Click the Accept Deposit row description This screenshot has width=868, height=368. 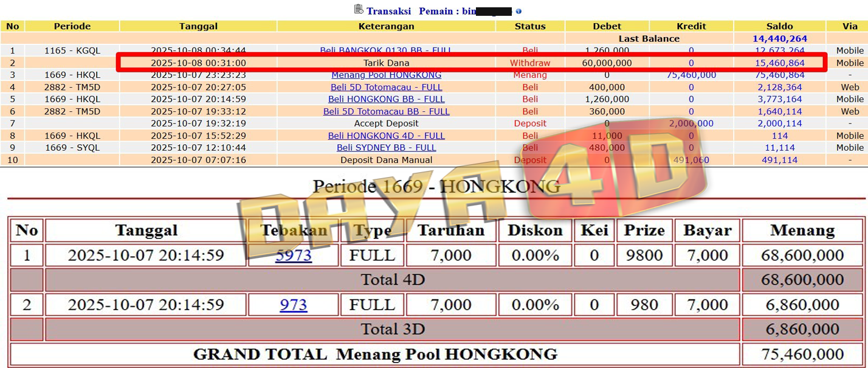pos(386,123)
